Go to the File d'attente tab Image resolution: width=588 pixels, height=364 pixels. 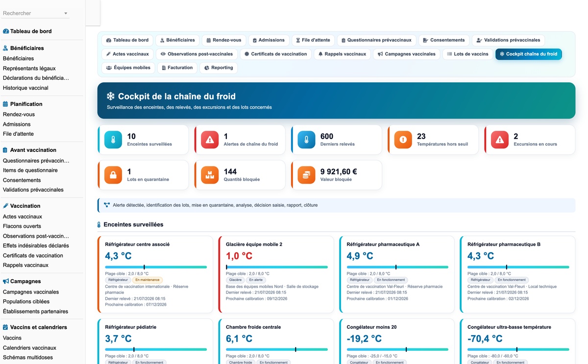[x=313, y=40]
